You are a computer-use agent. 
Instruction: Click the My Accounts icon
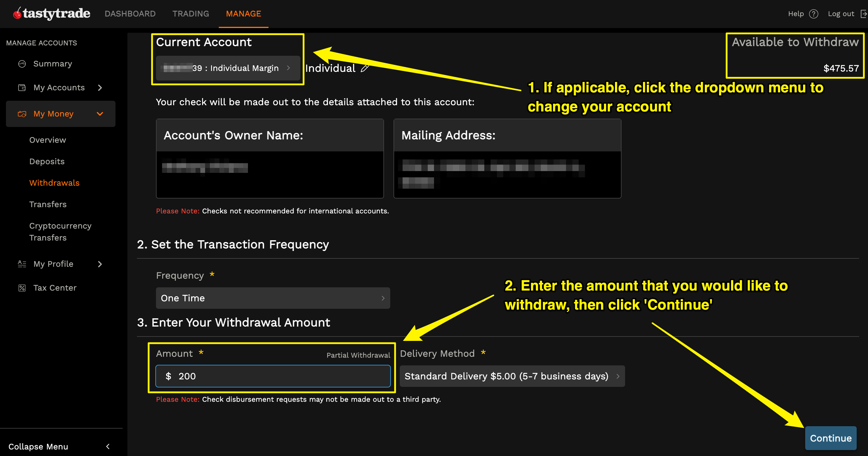tap(22, 87)
